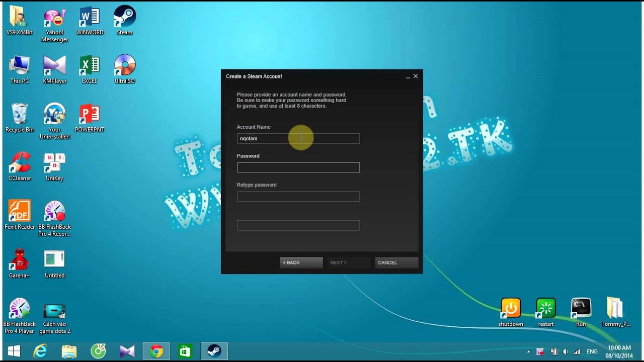Viewport: 644px width, 362px height.
Task: Open Windows Store from taskbar
Action: 186,351
